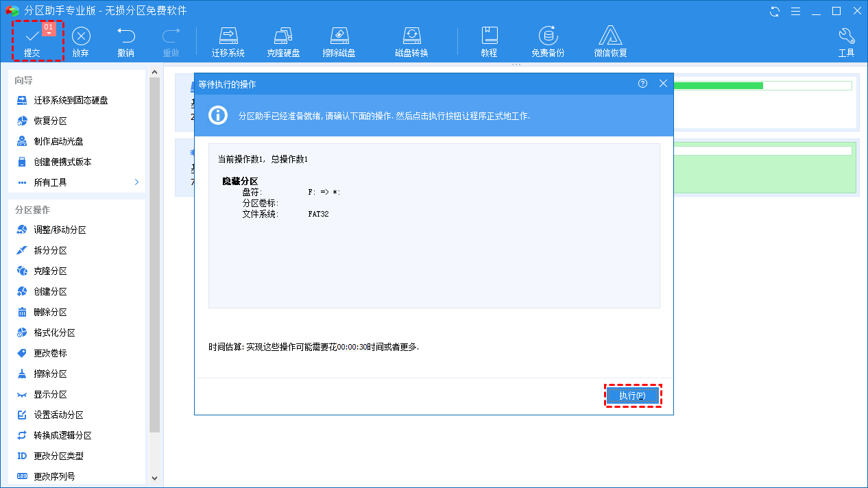Click the 放弃 (Discard) toolbar icon
The width and height of the screenshot is (868, 488).
coord(81,41)
